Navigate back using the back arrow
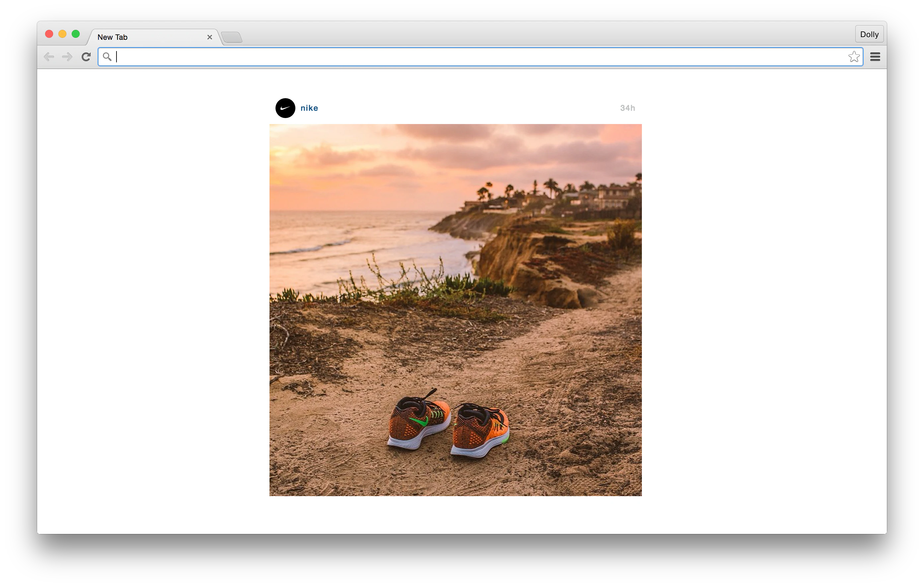This screenshot has width=924, height=587. 49,56
